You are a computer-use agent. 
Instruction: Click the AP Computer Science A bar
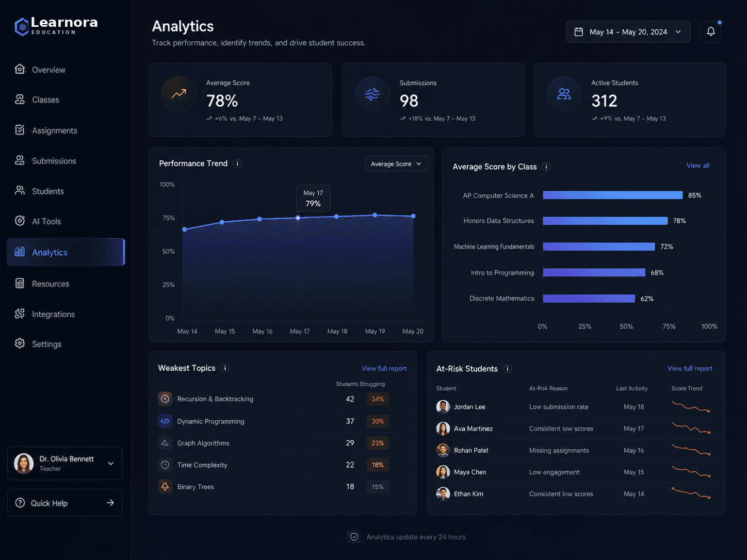click(x=612, y=195)
